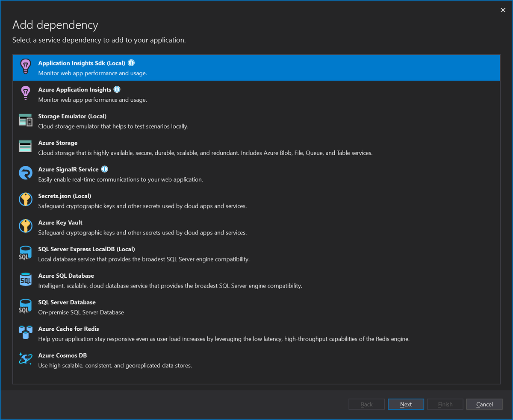The image size is (513, 420).
Task: Click 'Easily enable real-time communications' description
Action: pyautogui.click(x=121, y=179)
